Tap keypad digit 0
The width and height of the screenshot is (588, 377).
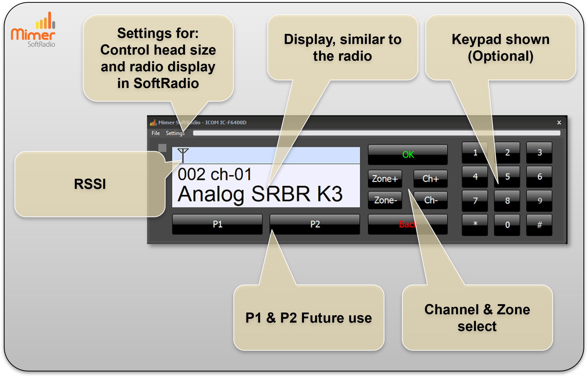click(507, 225)
